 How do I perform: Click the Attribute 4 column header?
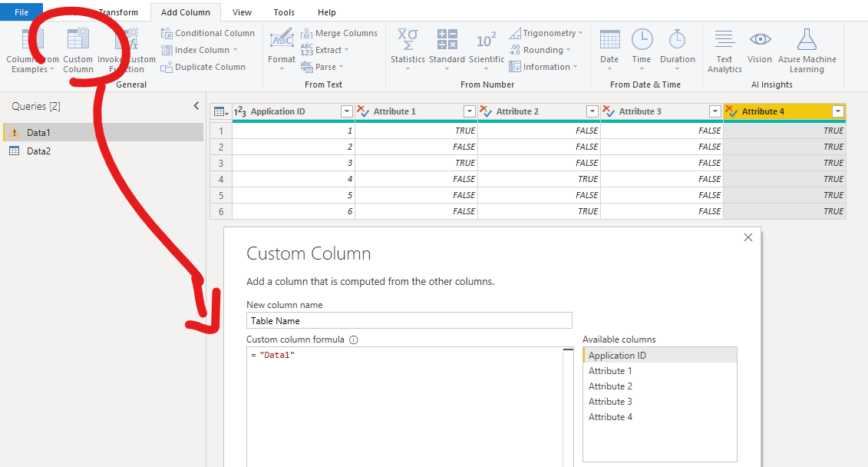(x=784, y=111)
